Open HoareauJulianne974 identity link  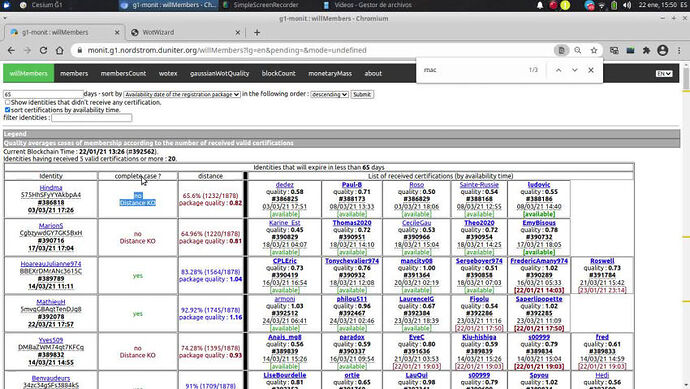click(x=51, y=264)
